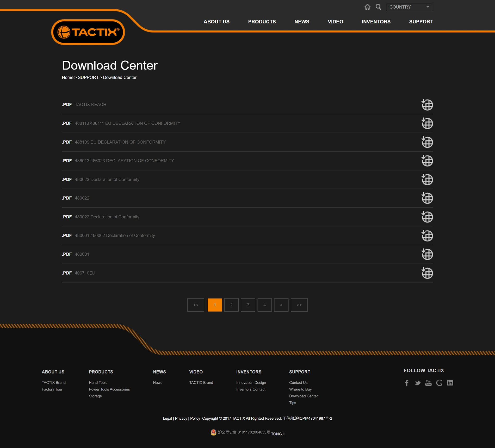Download the 406710EU PDF icon
495x448 pixels.
[427, 273]
